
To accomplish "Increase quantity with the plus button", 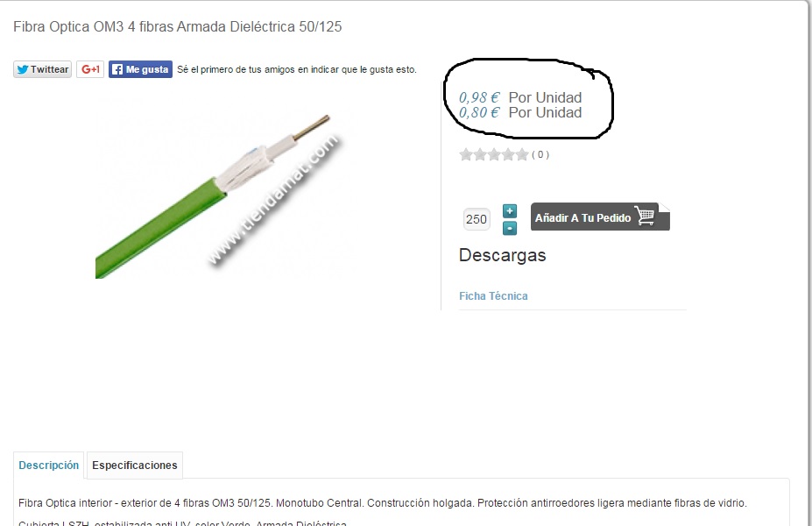I will click(x=510, y=211).
